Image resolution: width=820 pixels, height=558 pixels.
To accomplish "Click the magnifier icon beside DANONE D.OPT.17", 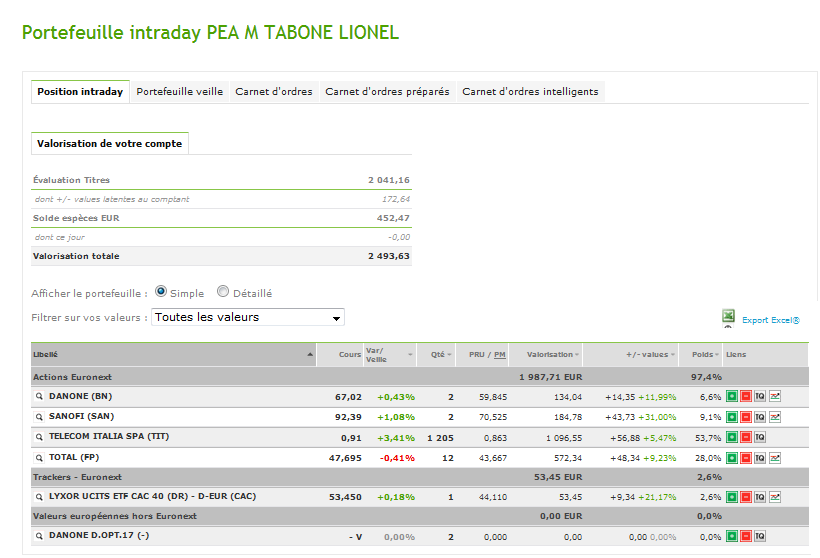I will coord(39,536).
